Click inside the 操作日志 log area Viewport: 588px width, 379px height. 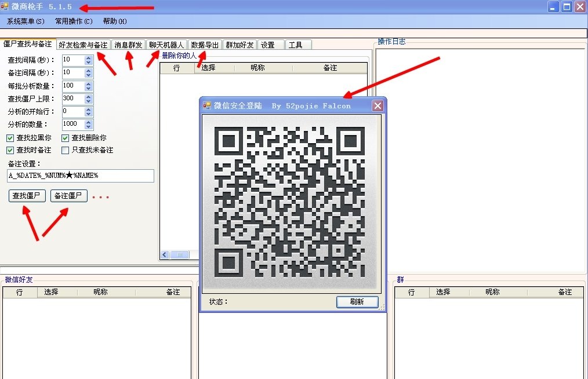pos(480,160)
